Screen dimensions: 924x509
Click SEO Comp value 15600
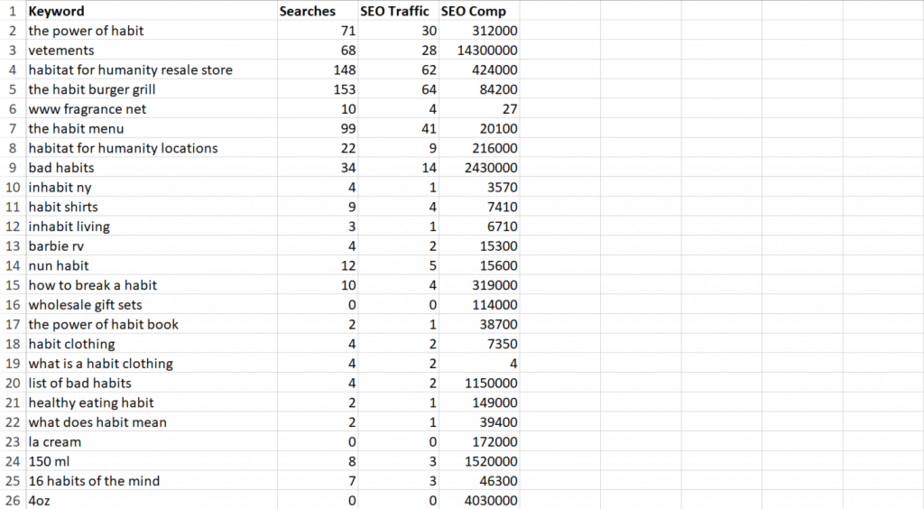pyautogui.click(x=479, y=265)
